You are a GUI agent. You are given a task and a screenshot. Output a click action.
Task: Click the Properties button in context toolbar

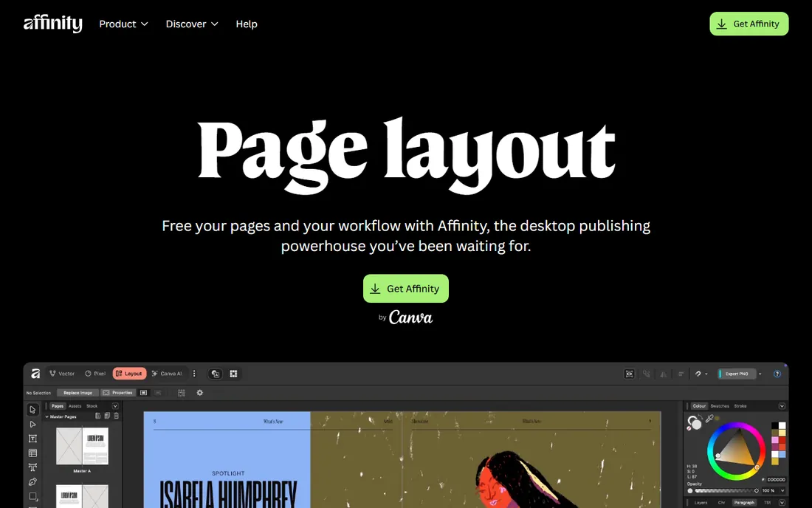(x=118, y=393)
